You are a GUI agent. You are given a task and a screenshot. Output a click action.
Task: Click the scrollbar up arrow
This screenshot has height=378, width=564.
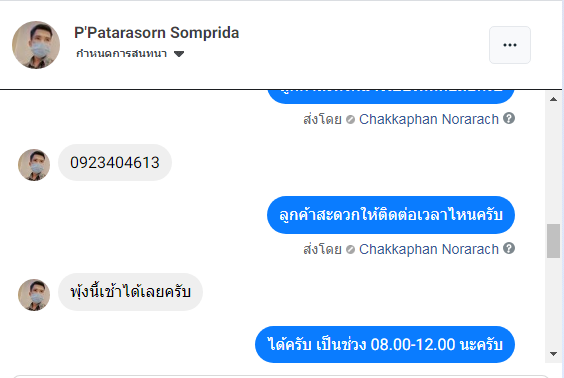tap(553, 99)
